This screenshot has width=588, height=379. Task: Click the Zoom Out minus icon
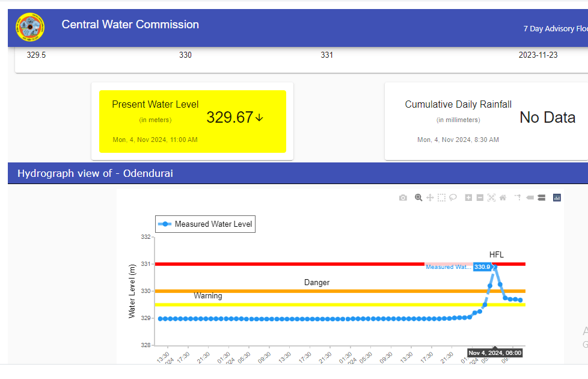(480, 198)
